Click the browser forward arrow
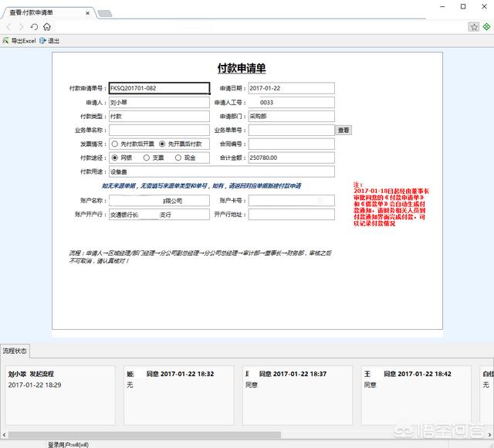Viewport: 494px width, 448px height. click(x=21, y=26)
